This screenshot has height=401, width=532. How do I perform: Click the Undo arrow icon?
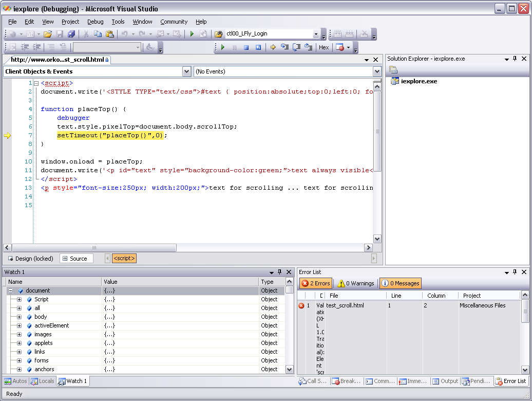[x=124, y=34]
